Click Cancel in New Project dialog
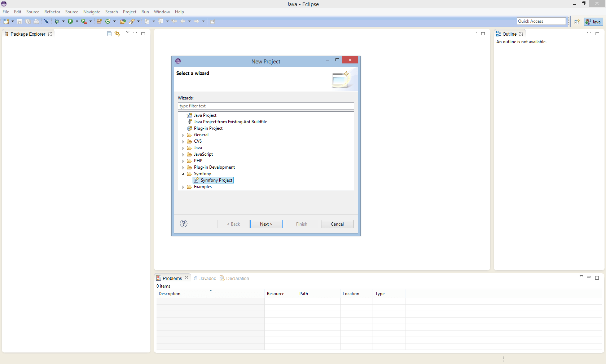 [x=337, y=224]
